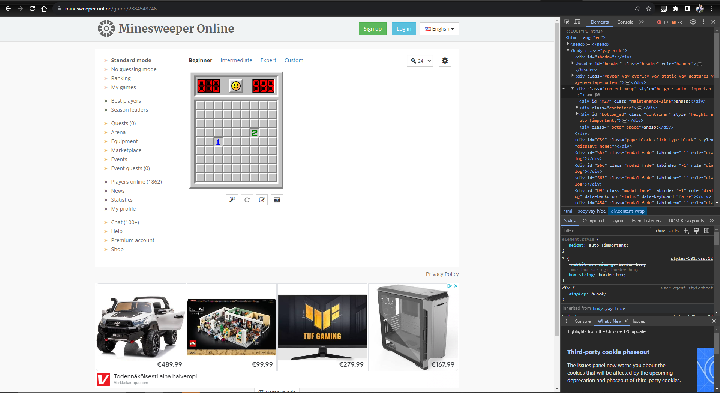Click the first icon below the board
The width and height of the screenshot is (720, 393).
point(232,200)
